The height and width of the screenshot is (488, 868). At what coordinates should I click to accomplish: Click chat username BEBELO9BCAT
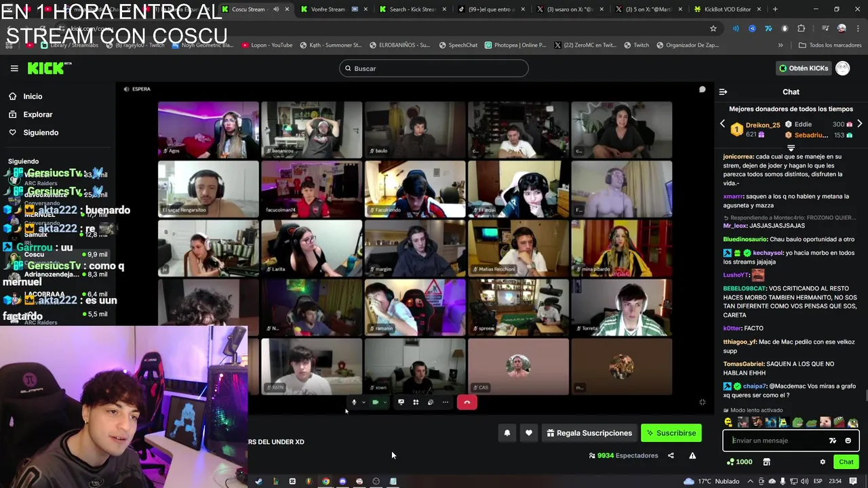tap(744, 289)
